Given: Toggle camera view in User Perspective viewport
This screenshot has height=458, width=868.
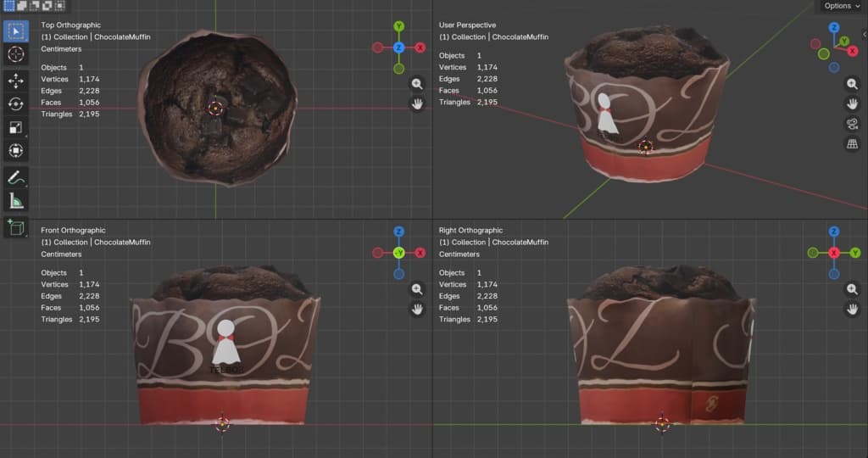Looking at the screenshot, I should [x=852, y=124].
